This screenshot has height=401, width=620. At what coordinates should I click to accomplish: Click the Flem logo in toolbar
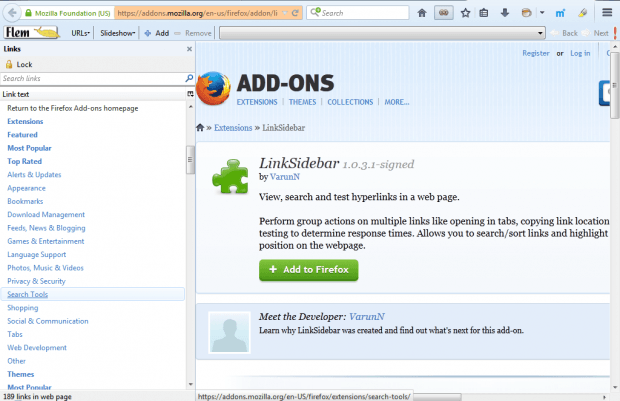pos(32,32)
